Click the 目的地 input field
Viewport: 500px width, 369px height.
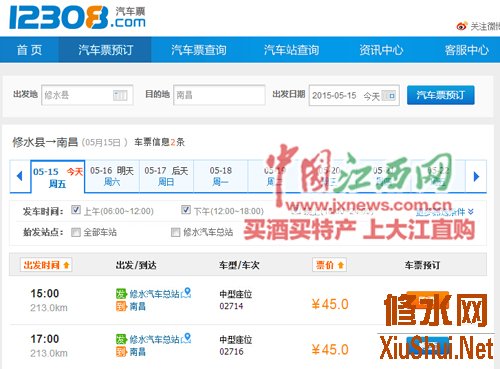coord(219,95)
